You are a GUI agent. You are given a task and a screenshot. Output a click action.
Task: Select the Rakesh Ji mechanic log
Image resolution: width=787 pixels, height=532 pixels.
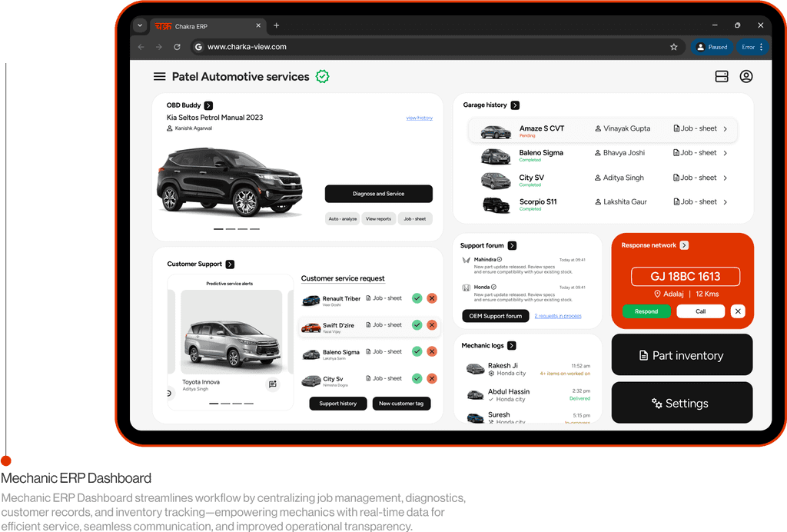click(x=526, y=369)
